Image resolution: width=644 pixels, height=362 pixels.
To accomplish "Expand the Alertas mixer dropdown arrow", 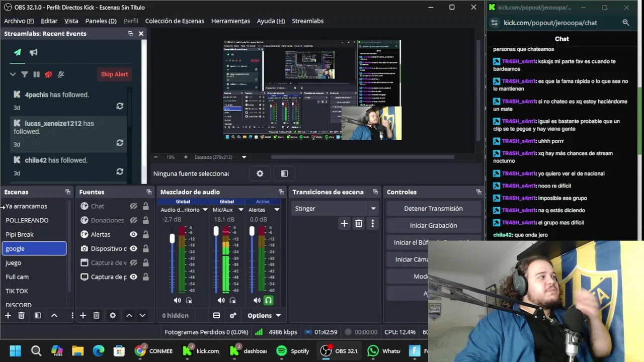I will tap(277, 210).
